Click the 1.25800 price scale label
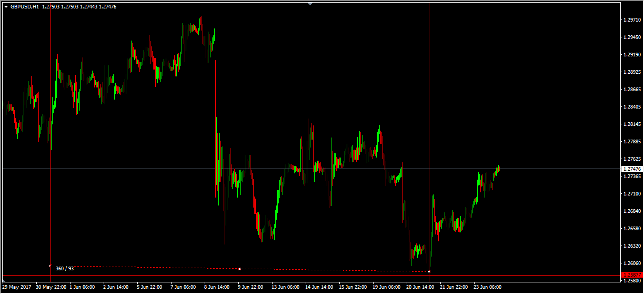Image resolution: width=644 pixels, height=294 pixels. click(x=631, y=281)
